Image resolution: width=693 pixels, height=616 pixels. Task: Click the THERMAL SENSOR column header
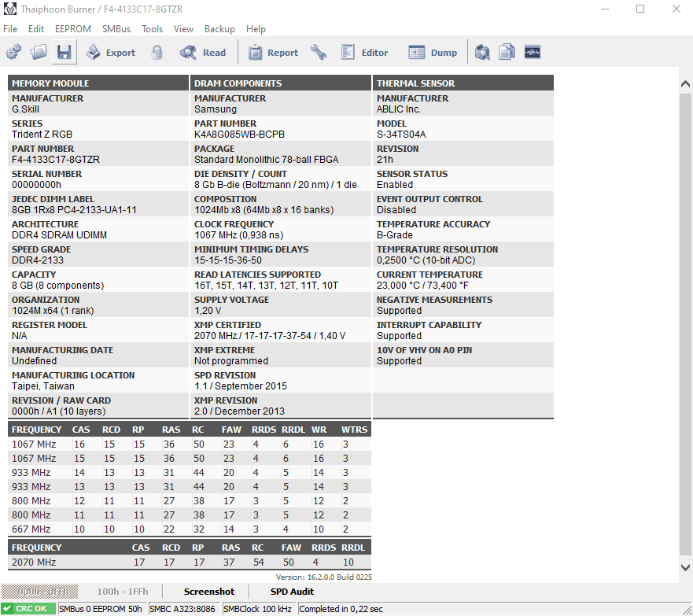pyautogui.click(x=463, y=83)
